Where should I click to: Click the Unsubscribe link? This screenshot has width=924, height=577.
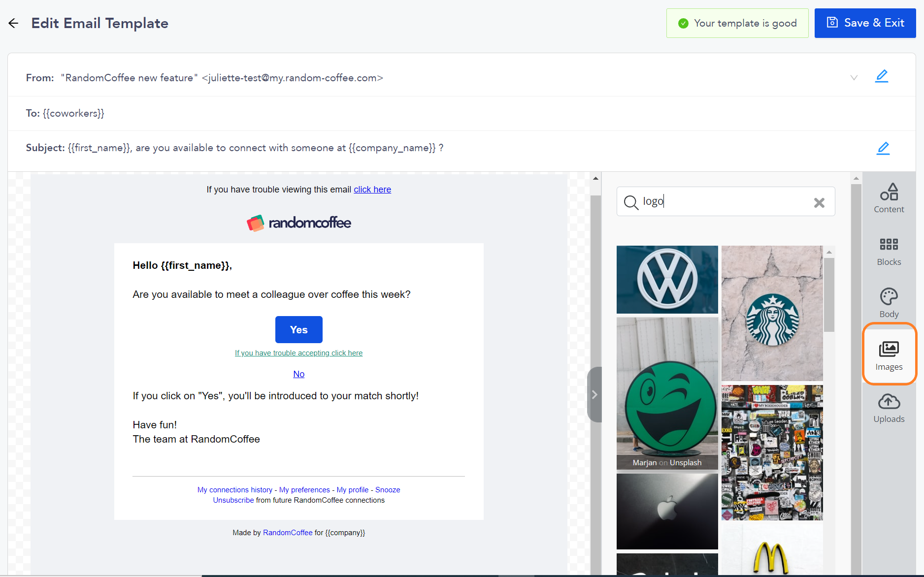pos(233,500)
